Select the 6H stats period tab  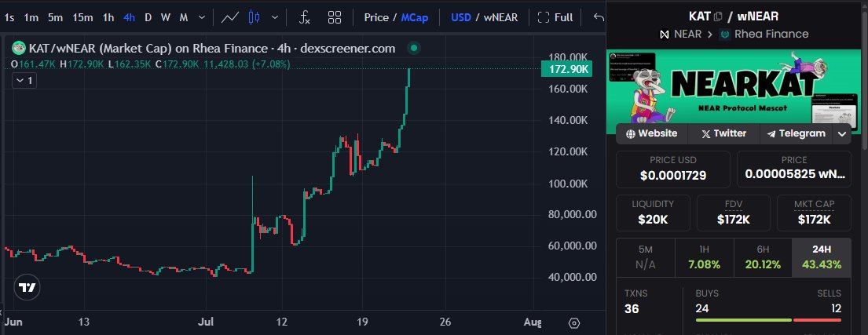click(763, 257)
